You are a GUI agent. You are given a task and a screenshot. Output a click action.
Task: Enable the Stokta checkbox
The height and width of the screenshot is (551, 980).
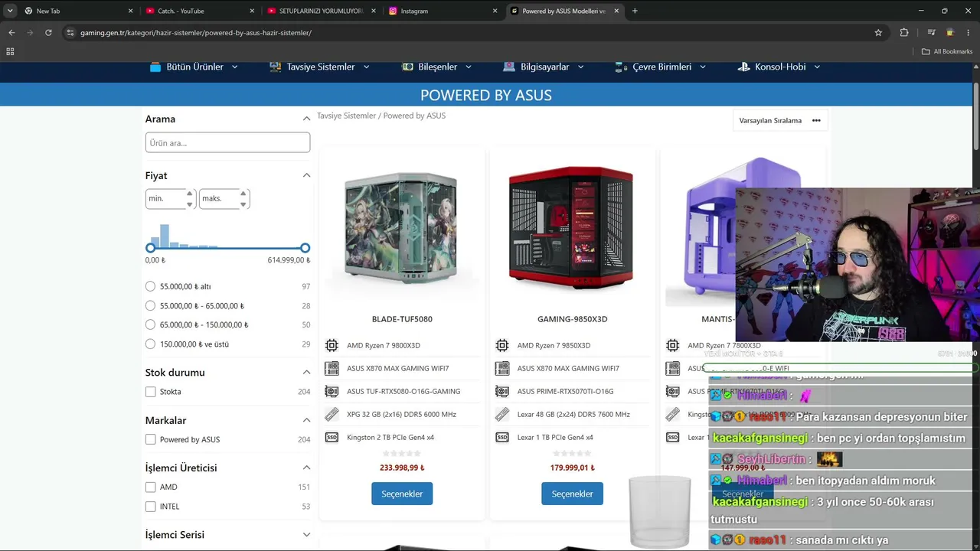(x=150, y=392)
